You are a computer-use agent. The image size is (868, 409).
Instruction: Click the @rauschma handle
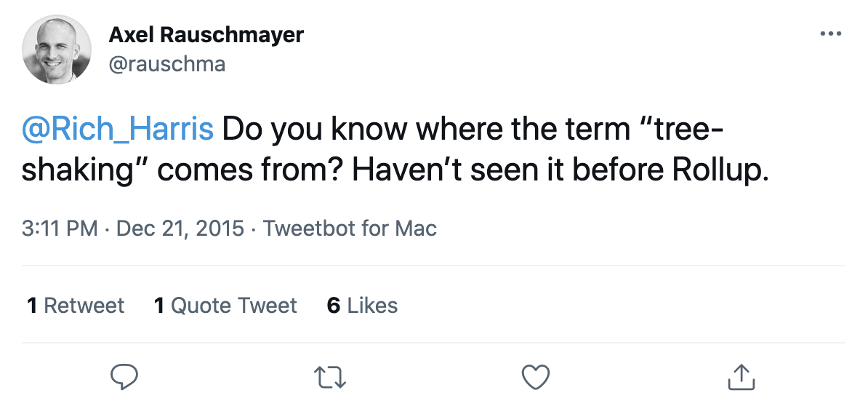166,64
